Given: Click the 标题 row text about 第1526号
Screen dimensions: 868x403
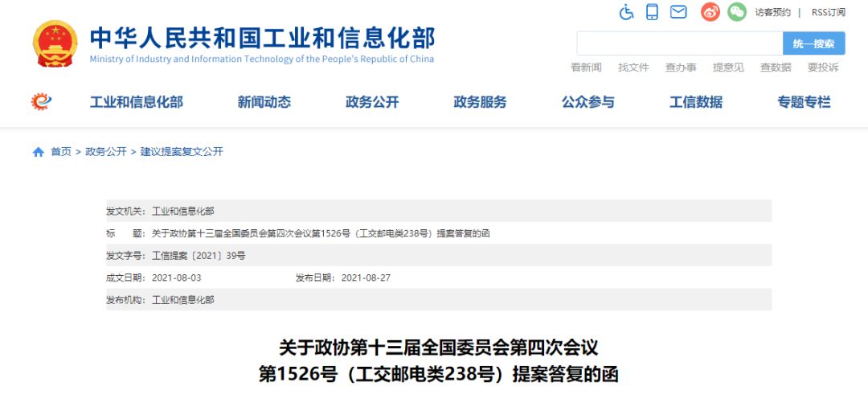Looking at the screenshot, I should coord(321,233).
